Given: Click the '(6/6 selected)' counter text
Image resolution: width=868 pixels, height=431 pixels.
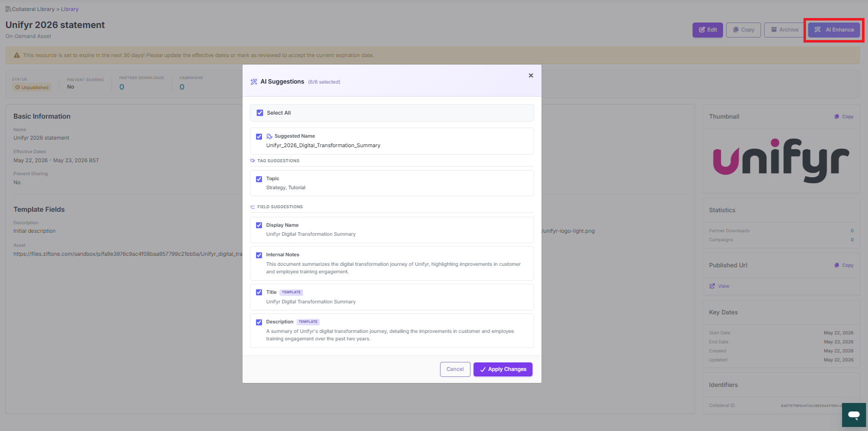Looking at the screenshot, I should coord(324,82).
